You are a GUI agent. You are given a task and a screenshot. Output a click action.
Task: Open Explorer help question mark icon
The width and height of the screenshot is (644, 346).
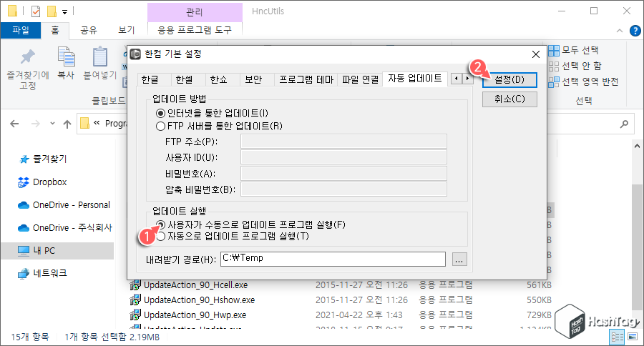(635, 30)
